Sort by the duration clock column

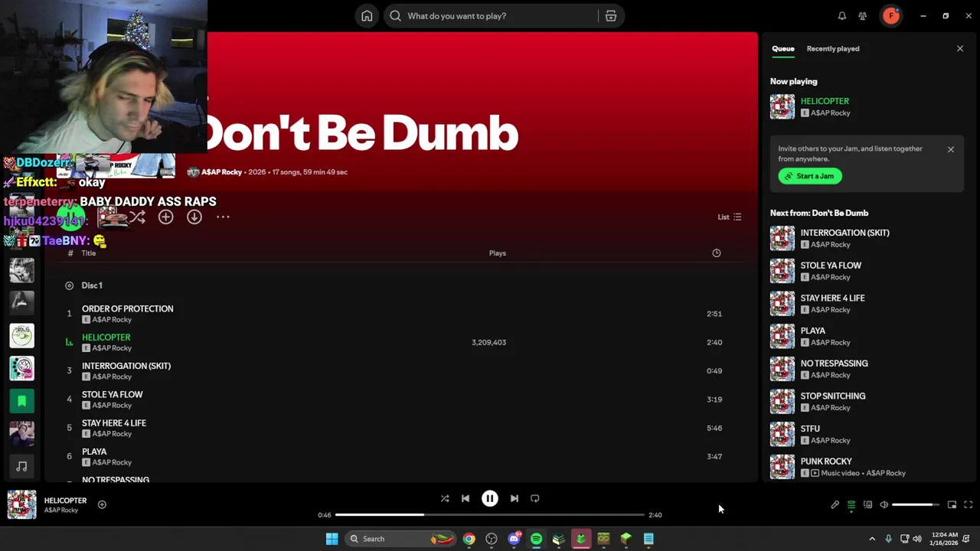coord(717,253)
